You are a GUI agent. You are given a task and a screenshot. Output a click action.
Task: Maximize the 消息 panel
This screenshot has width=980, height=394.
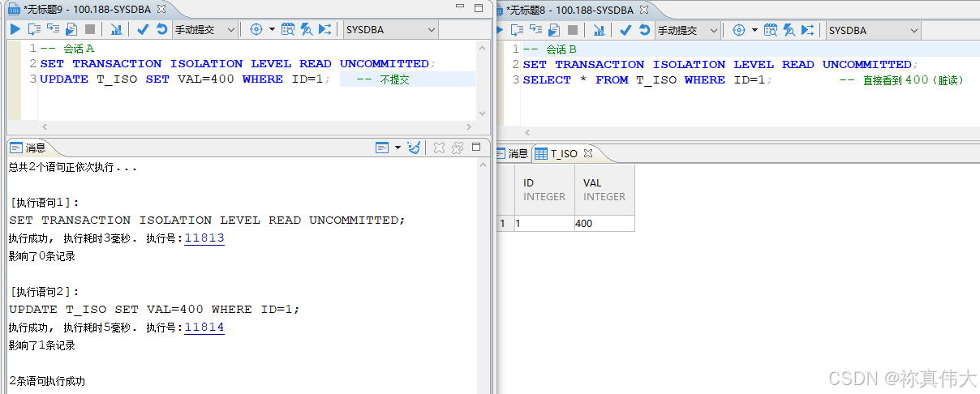(x=477, y=147)
